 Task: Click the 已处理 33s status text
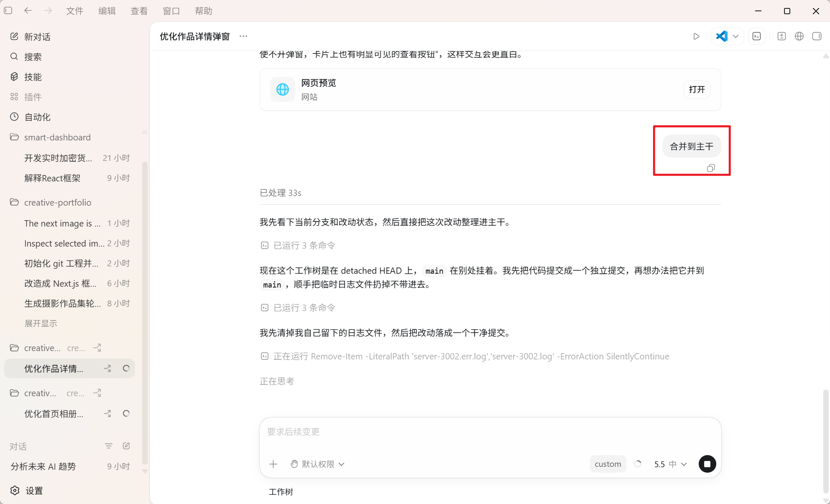[281, 193]
